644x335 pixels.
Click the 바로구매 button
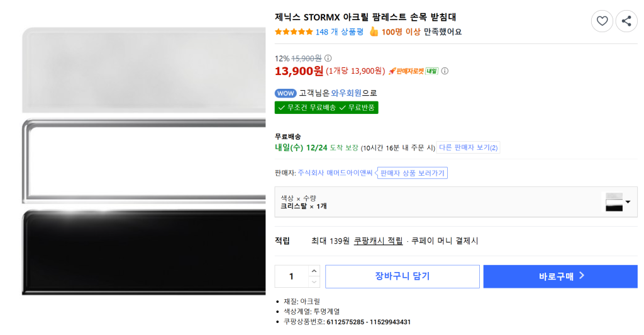[560, 276]
